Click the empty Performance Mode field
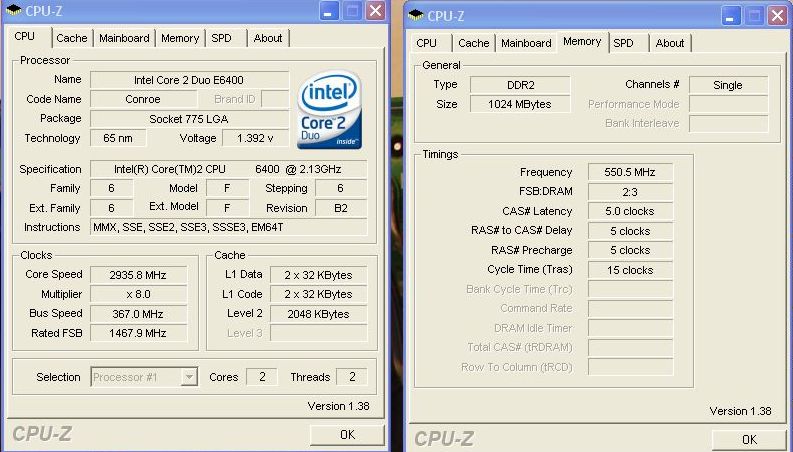 click(728, 105)
